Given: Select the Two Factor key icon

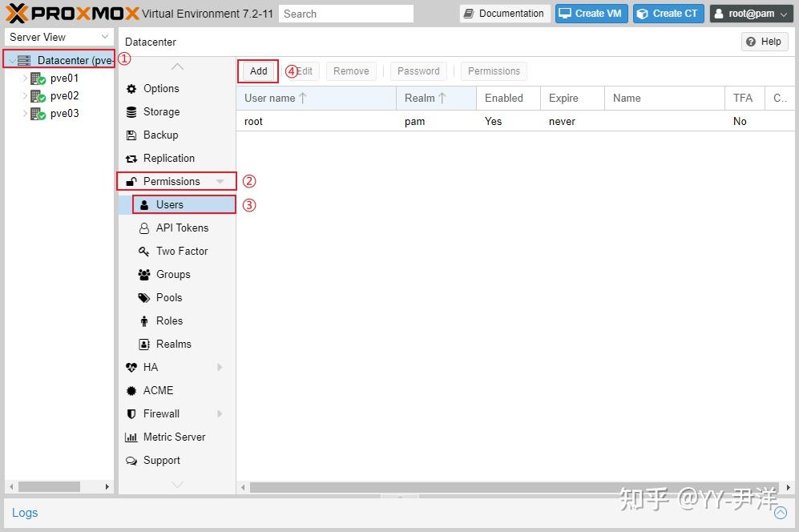Looking at the screenshot, I should coord(143,251).
